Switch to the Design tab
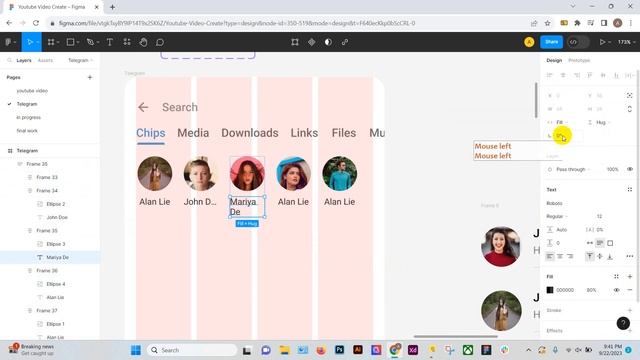Viewport: 640px width, 360px height. (554, 60)
